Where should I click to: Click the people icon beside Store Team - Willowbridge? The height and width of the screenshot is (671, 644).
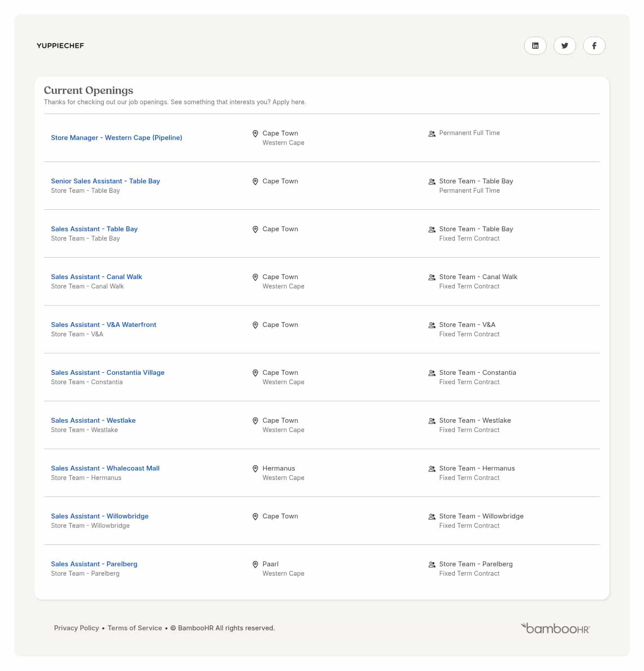(x=432, y=517)
